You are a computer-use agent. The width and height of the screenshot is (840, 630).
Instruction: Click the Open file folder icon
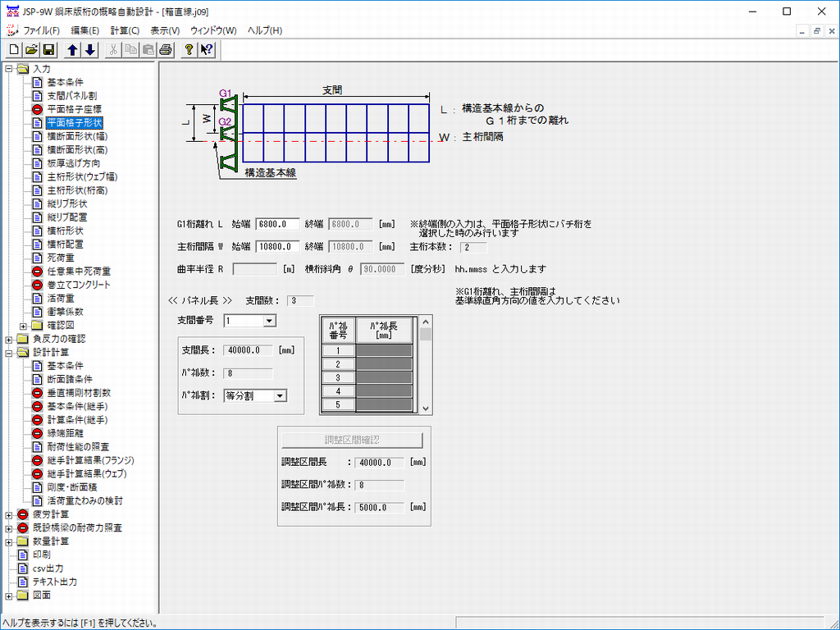click(x=31, y=50)
